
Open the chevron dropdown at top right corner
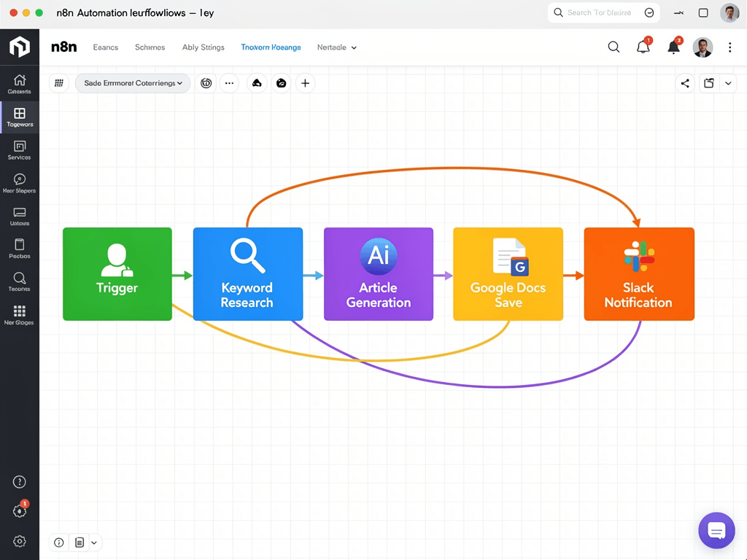click(x=728, y=83)
